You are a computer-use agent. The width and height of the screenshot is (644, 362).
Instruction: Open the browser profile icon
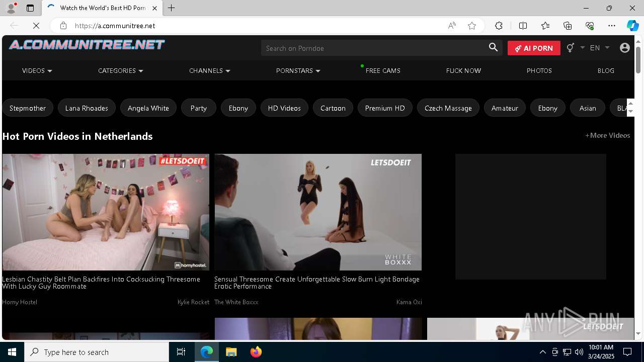pyautogui.click(x=11, y=8)
